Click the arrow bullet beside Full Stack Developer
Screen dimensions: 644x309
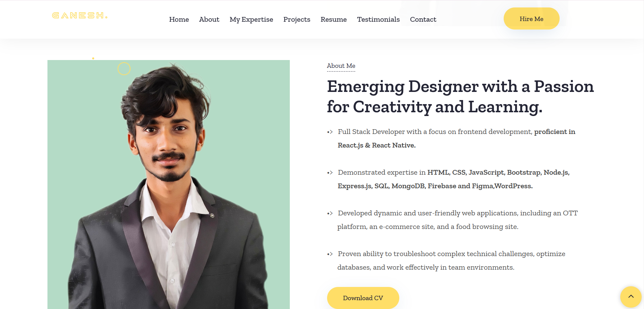[x=330, y=132]
